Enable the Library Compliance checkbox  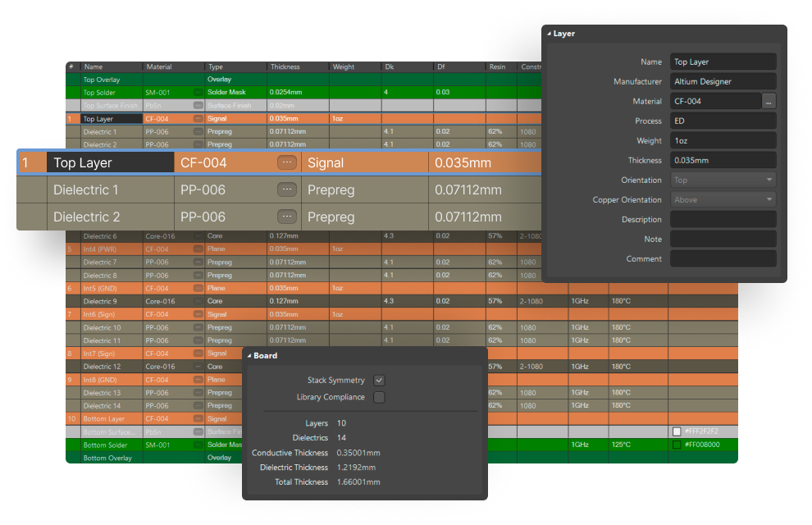379,398
